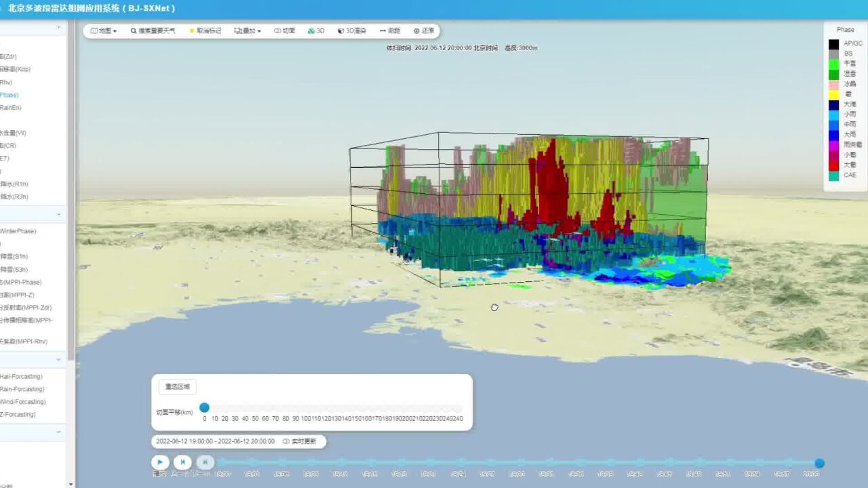This screenshot has height=488, width=868.
Task: Select the S3h snowfall product
Action: (14, 270)
